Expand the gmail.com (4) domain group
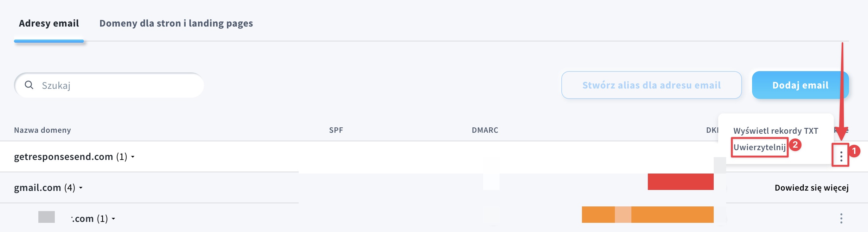The width and height of the screenshot is (868, 232). tap(81, 188)
